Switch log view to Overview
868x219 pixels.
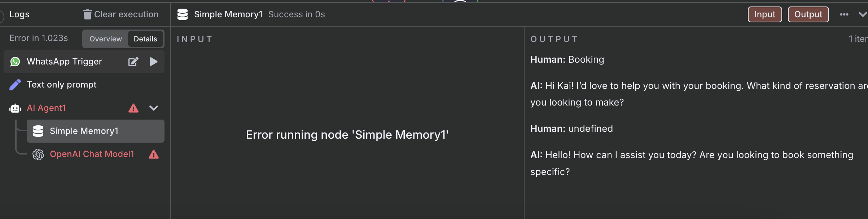106,39
